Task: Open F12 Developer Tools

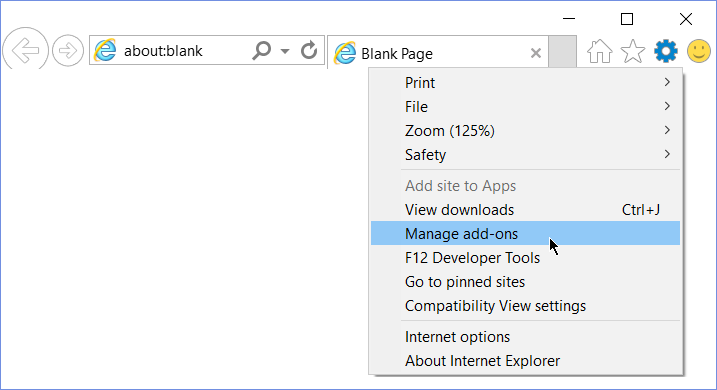Action: pos(525,257)
